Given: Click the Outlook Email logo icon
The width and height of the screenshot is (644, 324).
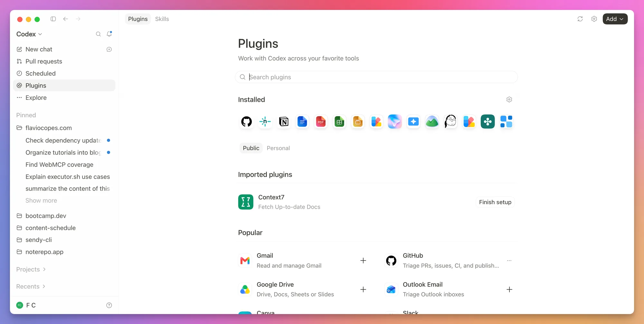Looking at the screenshot, I should [x=391, y=290].
